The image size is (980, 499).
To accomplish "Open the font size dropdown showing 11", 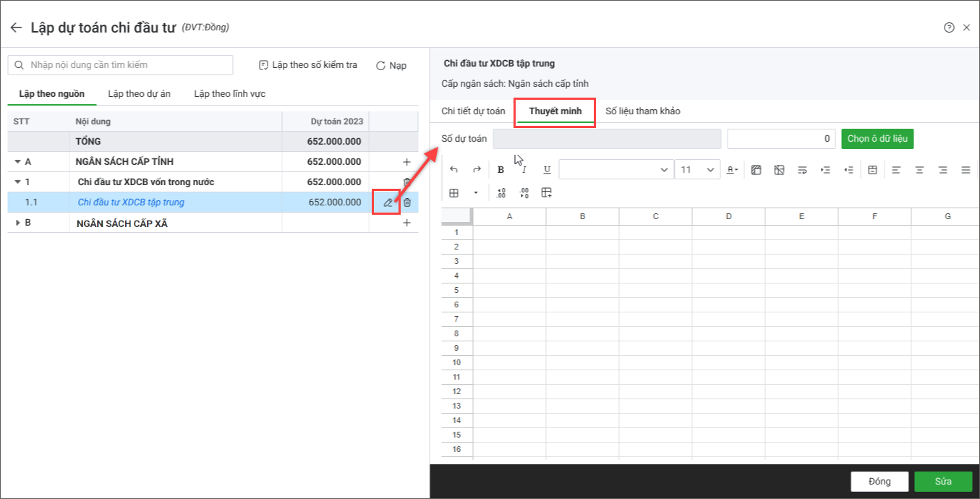I will pyautogui.click(x=696, y=170).
